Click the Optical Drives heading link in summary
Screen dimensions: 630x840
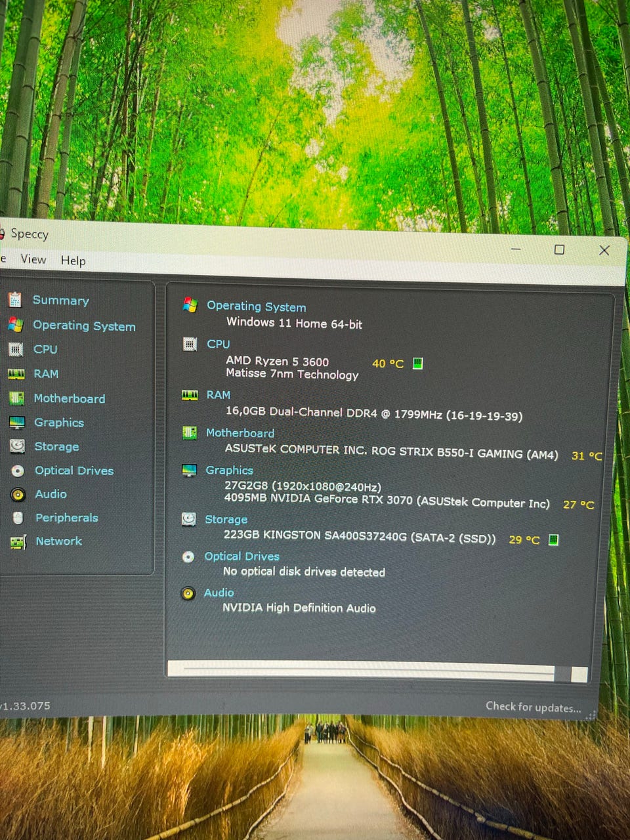242,556
